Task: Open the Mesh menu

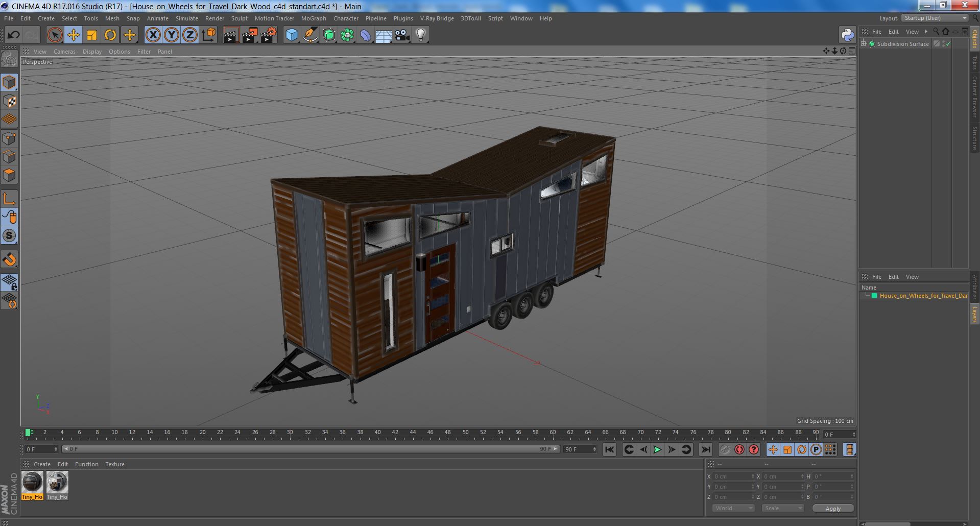Action: [112, 18]
